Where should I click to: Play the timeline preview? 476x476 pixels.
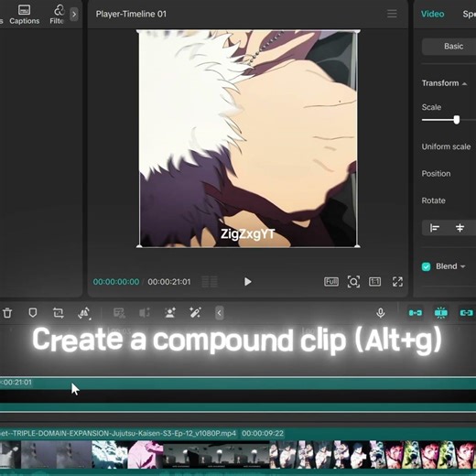point(248,282)
